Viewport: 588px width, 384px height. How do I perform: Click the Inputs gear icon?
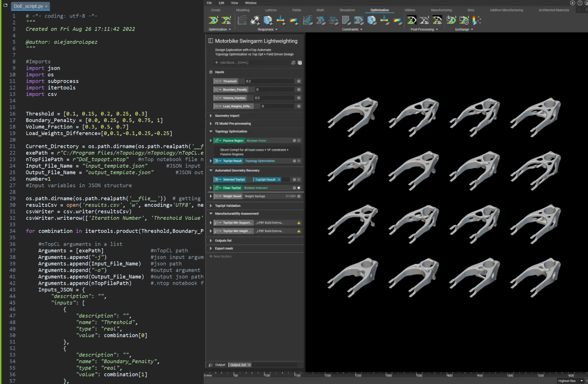(211, 72)
